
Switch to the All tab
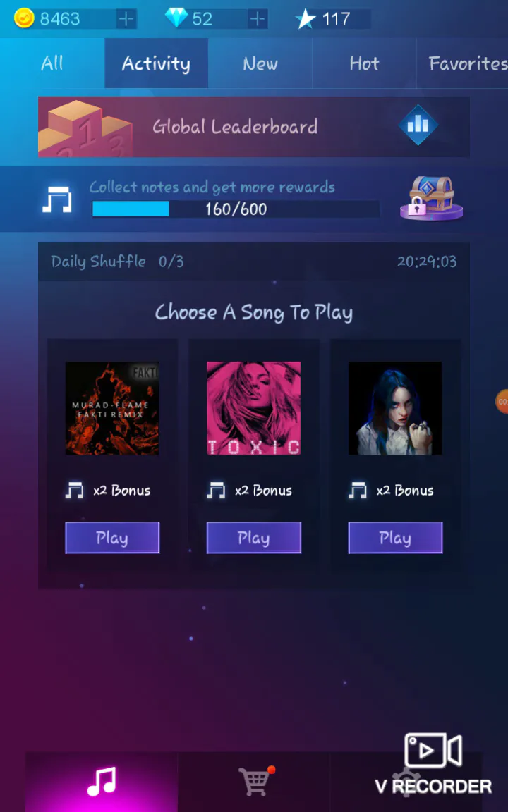click(52, 63)
